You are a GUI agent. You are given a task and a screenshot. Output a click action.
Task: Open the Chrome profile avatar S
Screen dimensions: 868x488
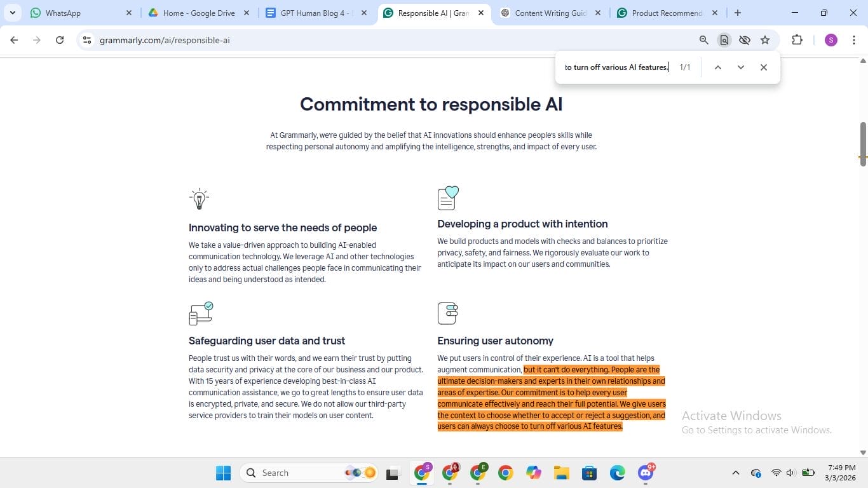click(831, 40)
